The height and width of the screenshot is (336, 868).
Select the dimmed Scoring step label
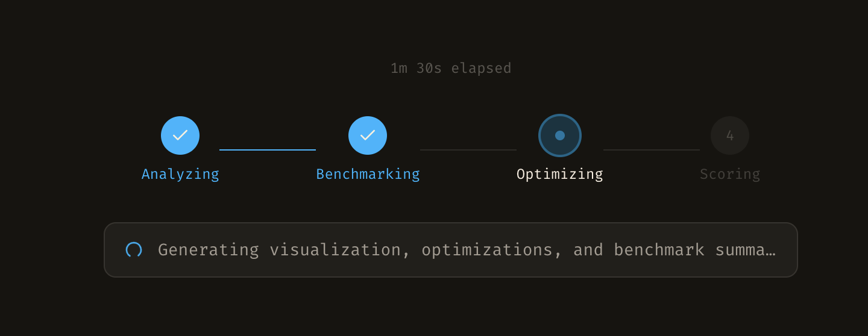[730, 174]
